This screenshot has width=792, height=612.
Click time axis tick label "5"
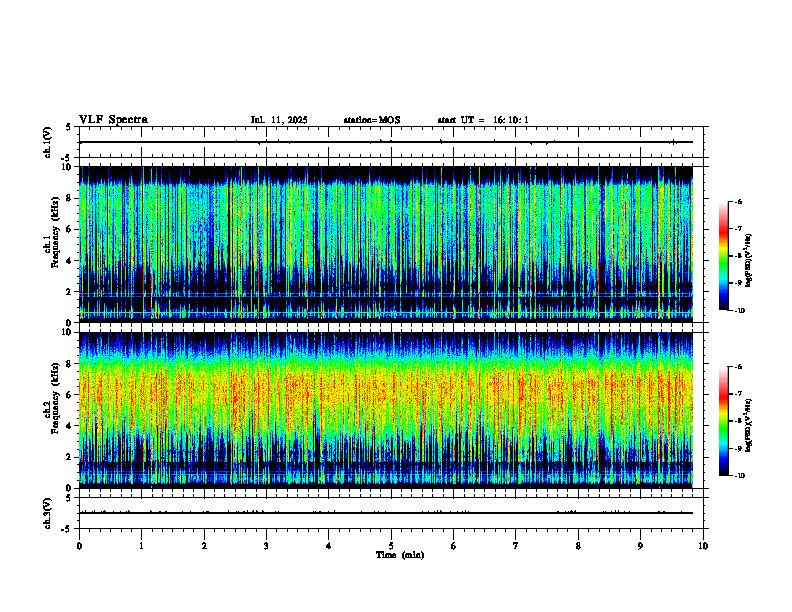[x=391, y=546]
